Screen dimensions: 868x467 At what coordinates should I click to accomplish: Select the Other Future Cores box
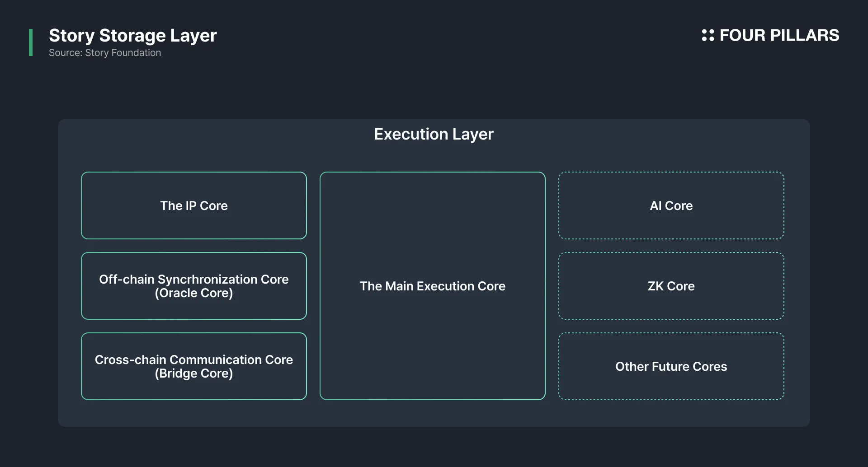671,366
